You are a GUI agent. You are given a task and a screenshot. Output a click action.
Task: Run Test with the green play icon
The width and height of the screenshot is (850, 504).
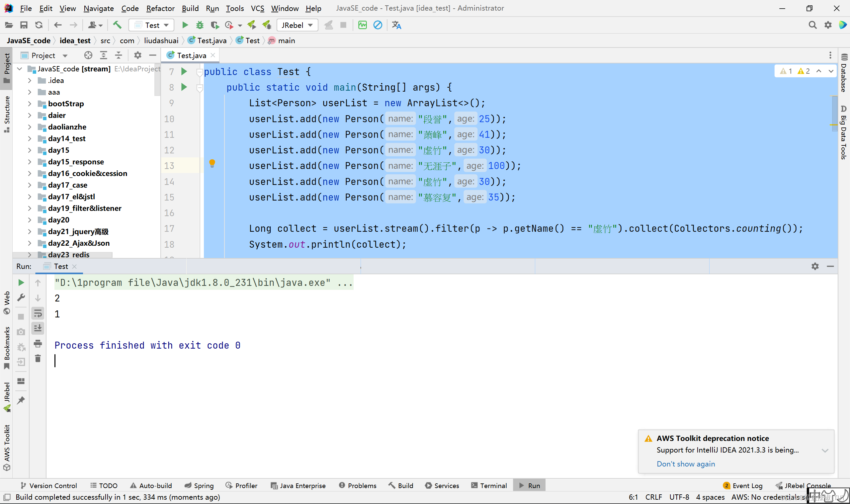(185, 25)
